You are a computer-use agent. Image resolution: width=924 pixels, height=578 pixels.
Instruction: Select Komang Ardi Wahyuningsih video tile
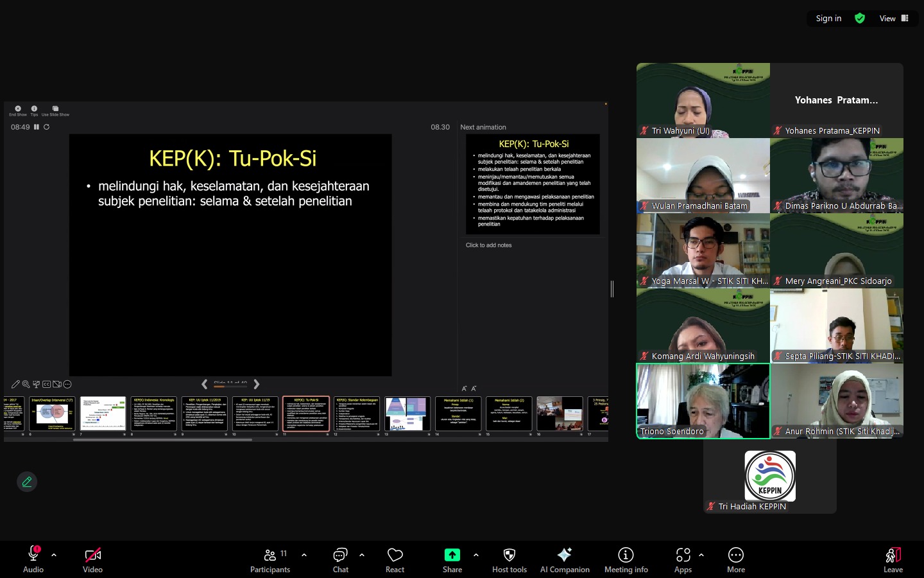click(x=703, y=326)
